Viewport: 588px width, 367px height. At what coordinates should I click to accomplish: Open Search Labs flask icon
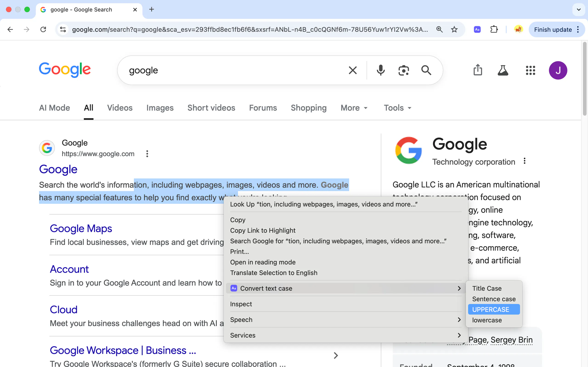(503, 70)
